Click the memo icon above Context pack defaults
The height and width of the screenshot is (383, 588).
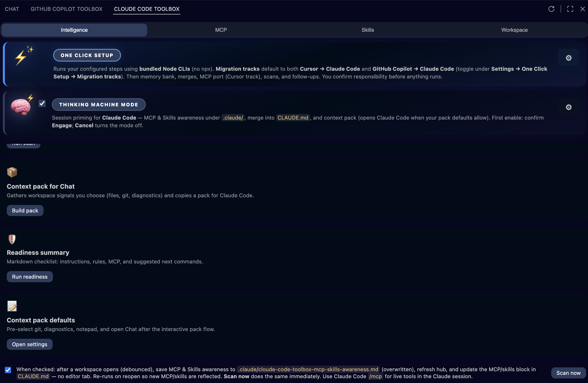[12, 306]
